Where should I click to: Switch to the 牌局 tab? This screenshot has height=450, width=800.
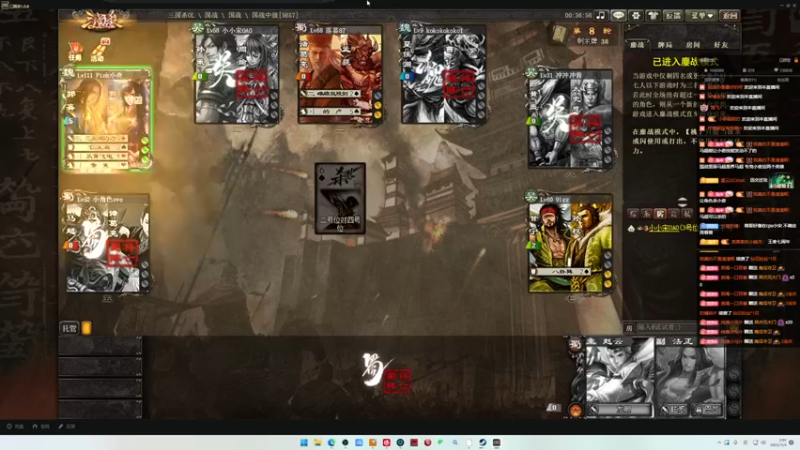click(x=665, y=45)
